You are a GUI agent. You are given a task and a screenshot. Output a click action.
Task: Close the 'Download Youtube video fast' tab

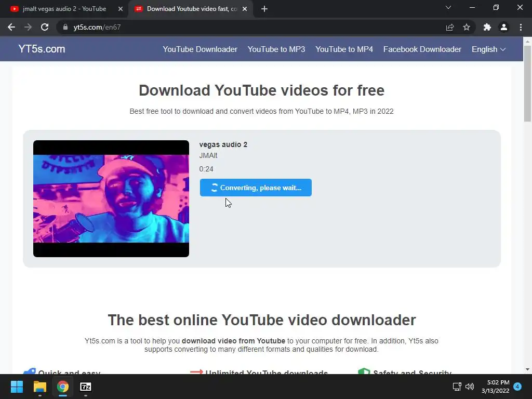coord(245,9)
